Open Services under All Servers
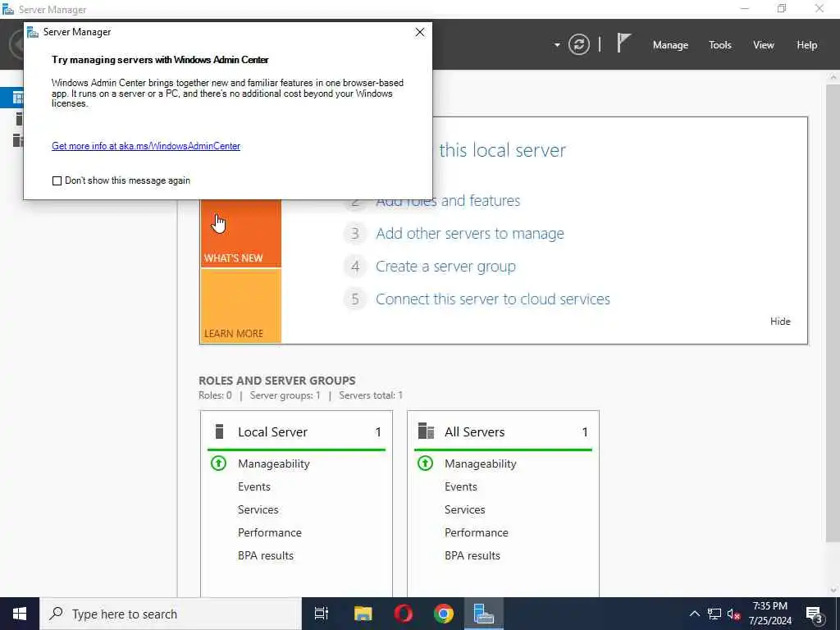Screen dimensions: 840x630 pos(465,510)
